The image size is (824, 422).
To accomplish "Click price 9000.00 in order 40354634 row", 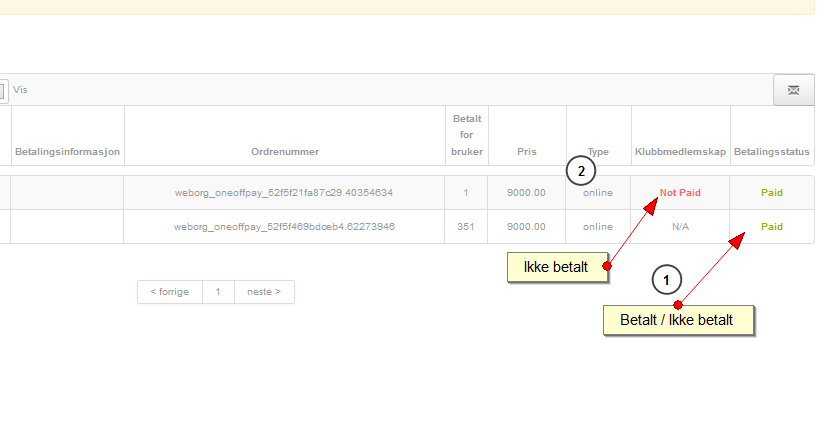I will coord(526,193).
